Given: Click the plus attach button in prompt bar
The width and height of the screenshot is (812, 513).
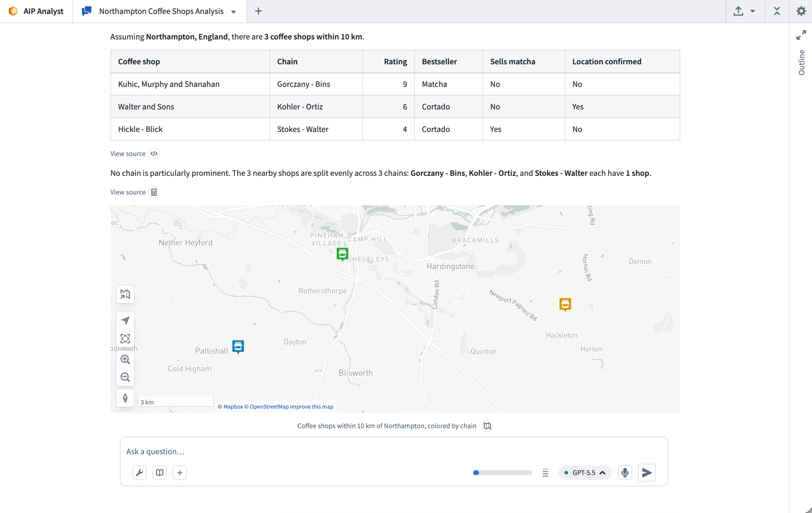Looking at the screenshot, I should tap(180, 473).
